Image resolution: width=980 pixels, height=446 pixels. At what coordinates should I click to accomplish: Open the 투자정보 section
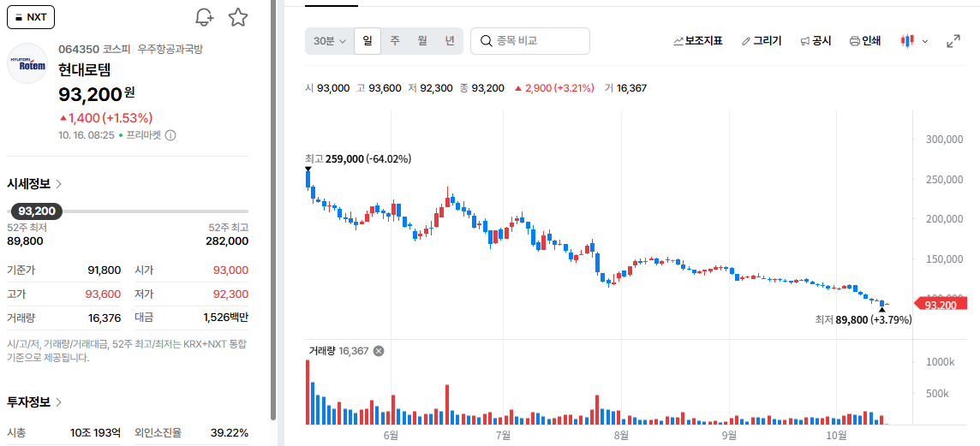coord(34,401)
